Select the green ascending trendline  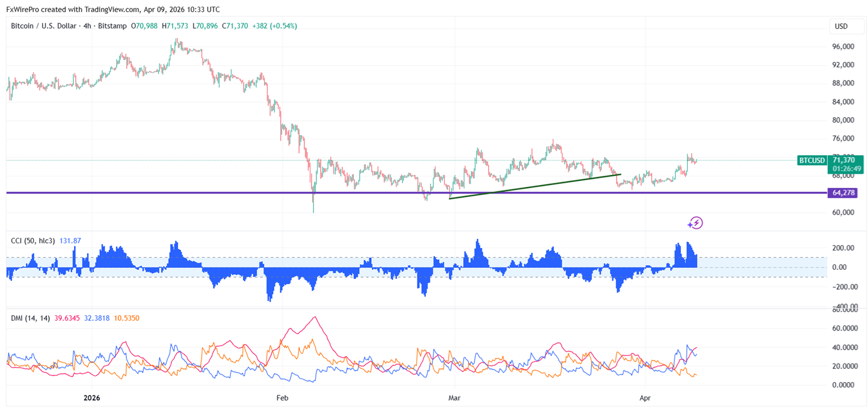(x=535, y=186)
